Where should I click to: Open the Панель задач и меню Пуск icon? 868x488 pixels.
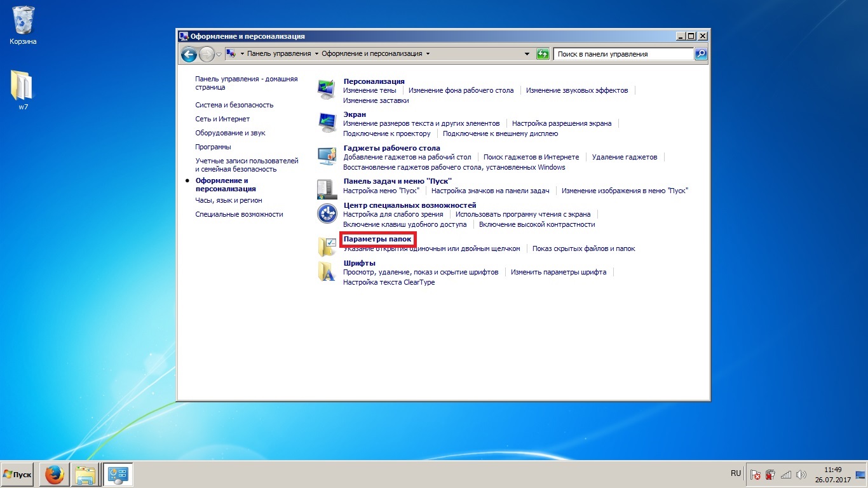point(327,189)
